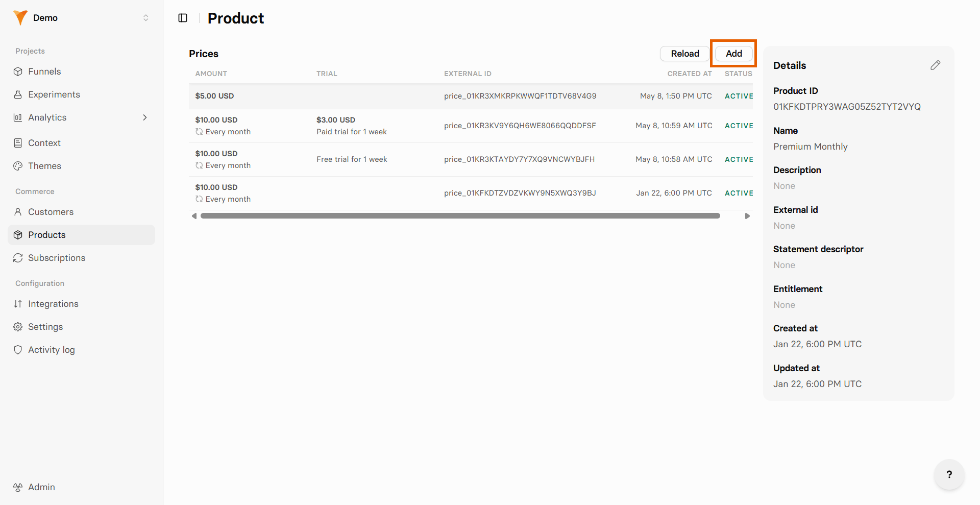
Task: Click the Demo workspace name
Action: click(x=45, y=18)
